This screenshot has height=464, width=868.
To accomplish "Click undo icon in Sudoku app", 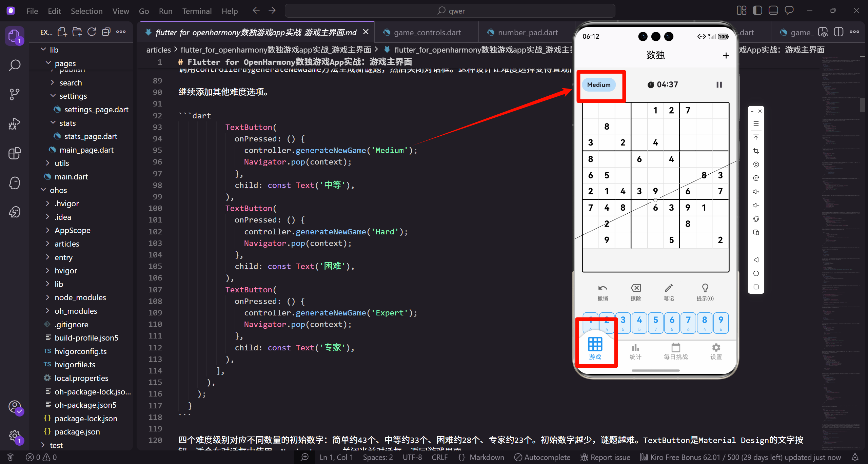I will pyautogui.click(x=603, y=292).
